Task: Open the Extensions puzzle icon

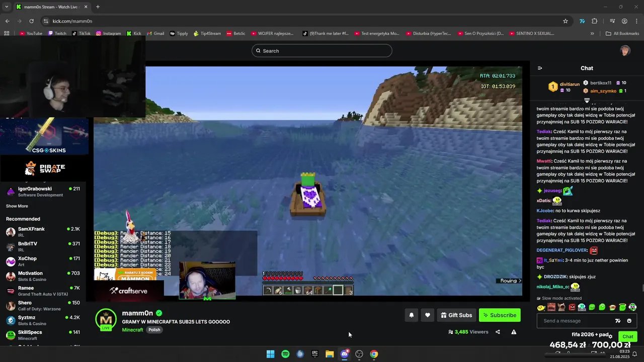Action: 595,21
